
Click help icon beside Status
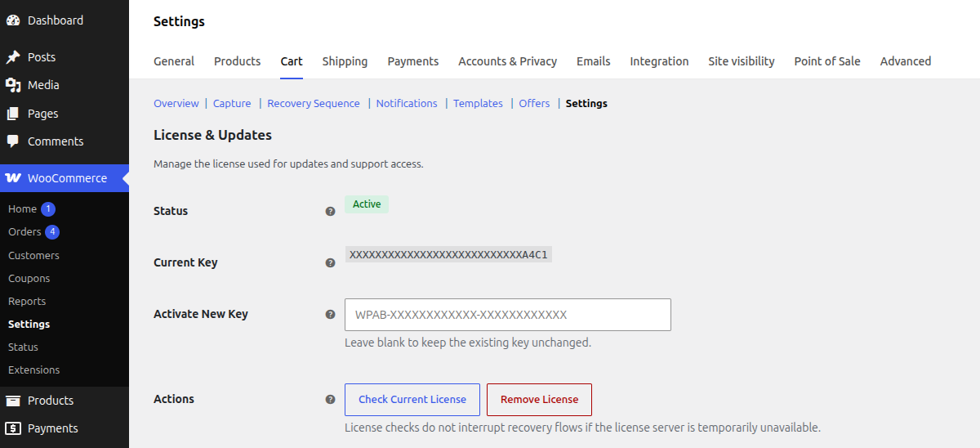coord(330,211)
